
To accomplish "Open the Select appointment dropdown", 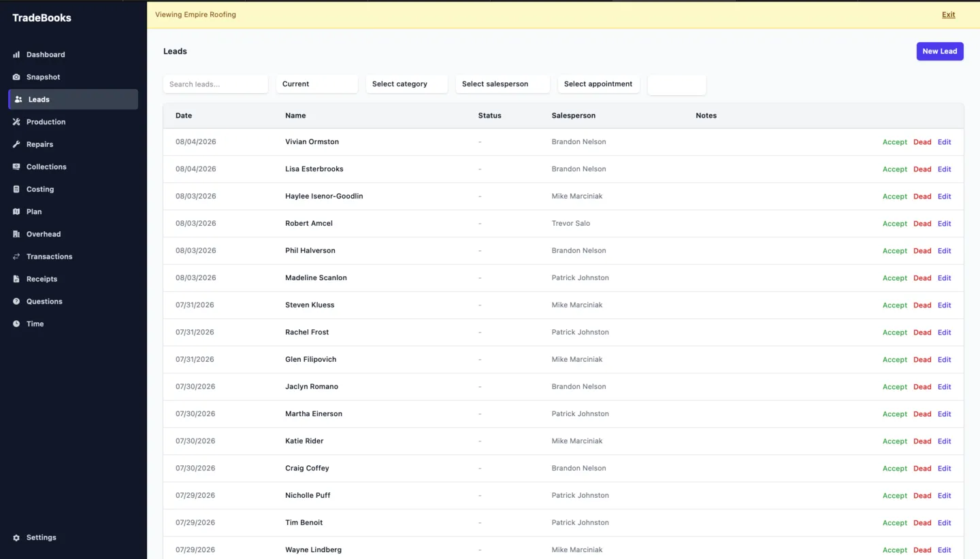I will 599,84.
